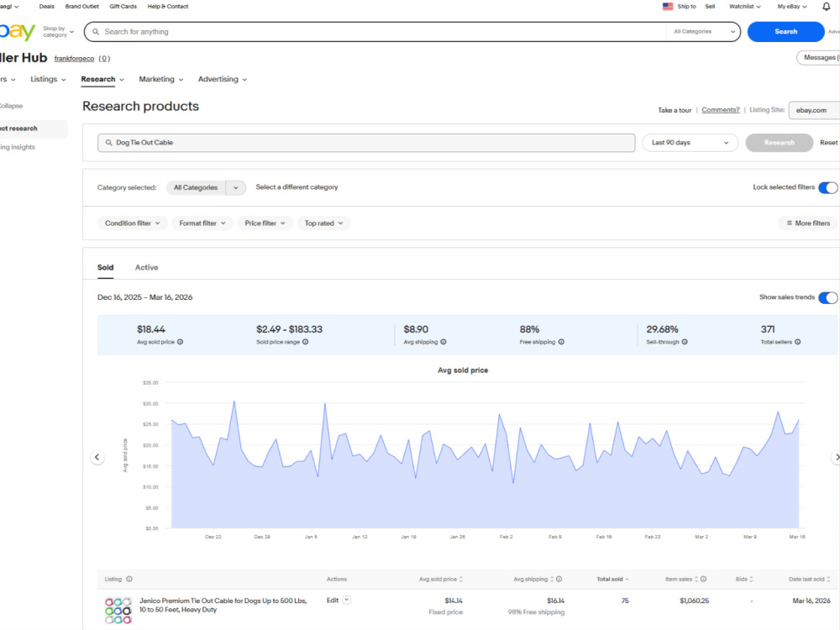This screenshot has width=840, height=630.
Task: Click the info icon next to Total sellers
Action: pos(798,342)
